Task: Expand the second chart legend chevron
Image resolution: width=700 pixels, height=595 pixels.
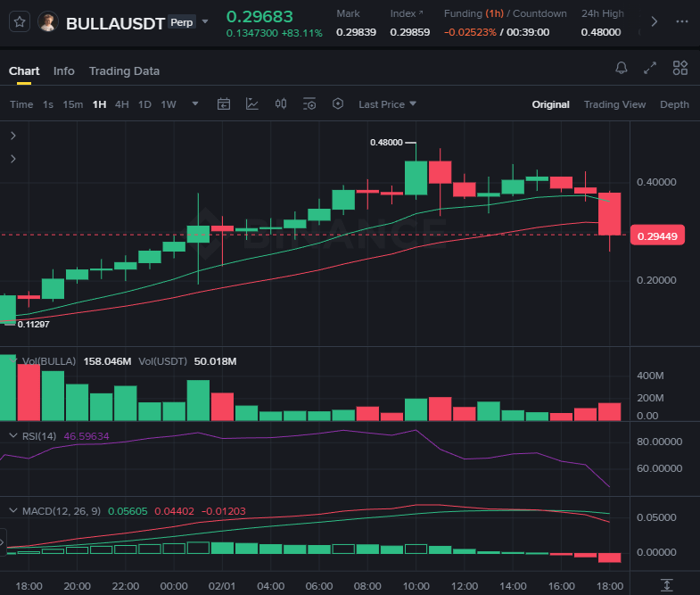Action: click(13, 159)
